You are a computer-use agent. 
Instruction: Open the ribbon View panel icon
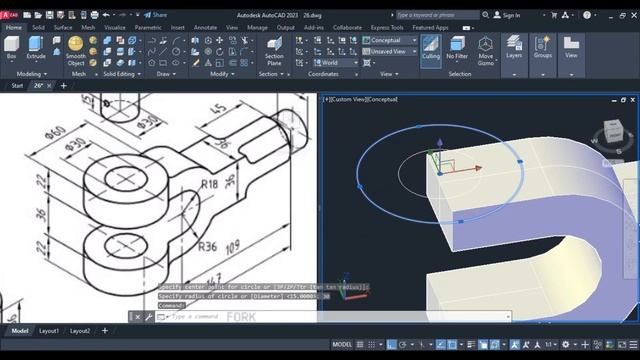(571, 47)
